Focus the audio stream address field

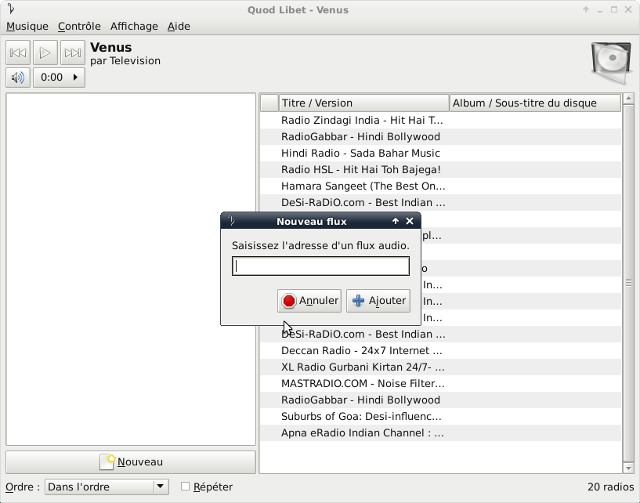pos(321,266)
